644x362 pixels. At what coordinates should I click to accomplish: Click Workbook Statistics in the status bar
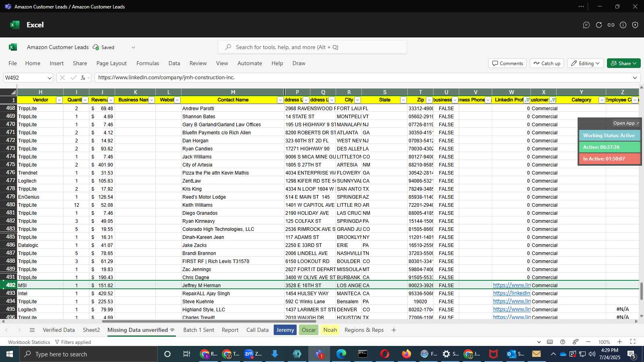point(29,342)
